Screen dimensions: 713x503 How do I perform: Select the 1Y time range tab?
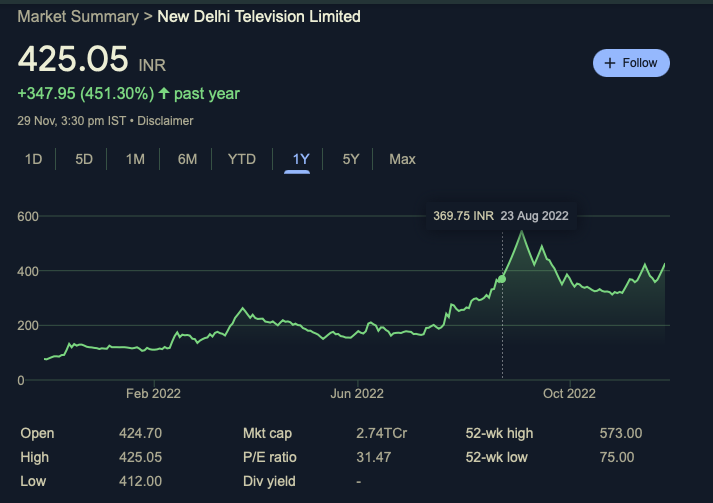pos(301,159)
